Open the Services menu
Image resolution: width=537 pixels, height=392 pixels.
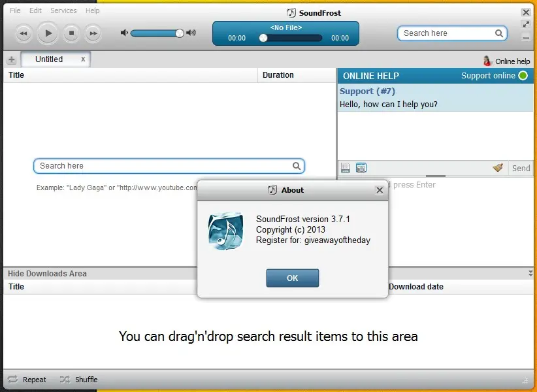(x=63, y=10)
